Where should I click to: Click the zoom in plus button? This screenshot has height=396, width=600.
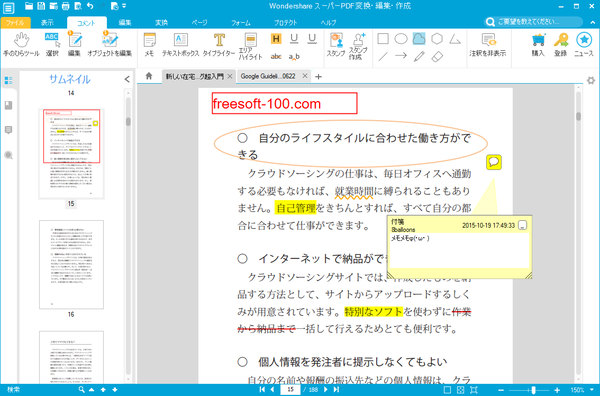pyautogui.click(x=557, y=390)
